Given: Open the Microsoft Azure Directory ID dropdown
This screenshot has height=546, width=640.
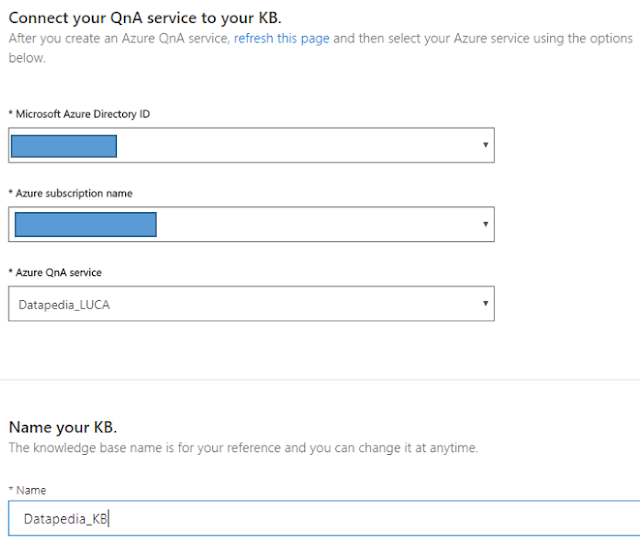Looking at the screenshot, I should coord(250,145).
